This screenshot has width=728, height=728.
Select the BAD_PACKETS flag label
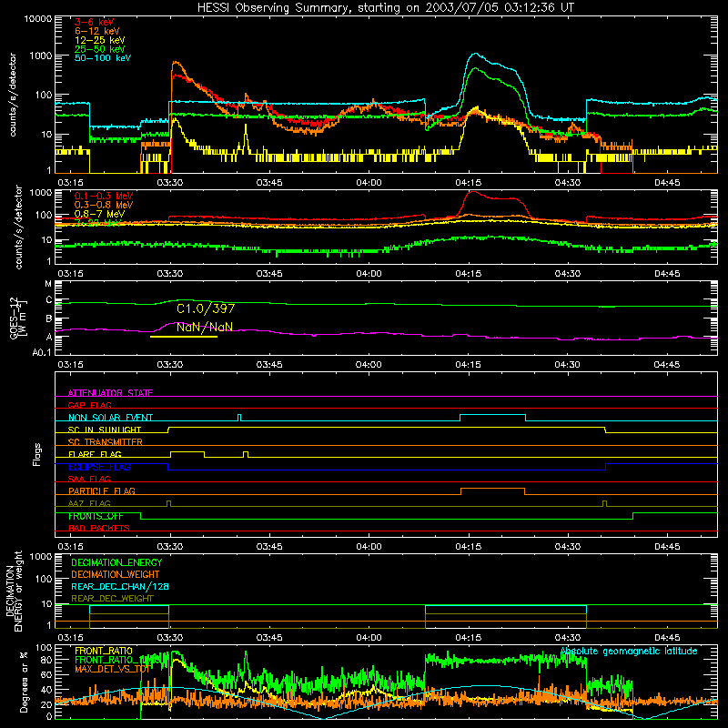99,528
